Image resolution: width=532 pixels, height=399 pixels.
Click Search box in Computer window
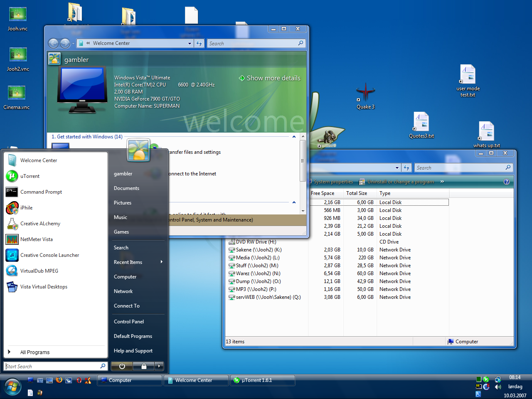[x=463, y=167]
